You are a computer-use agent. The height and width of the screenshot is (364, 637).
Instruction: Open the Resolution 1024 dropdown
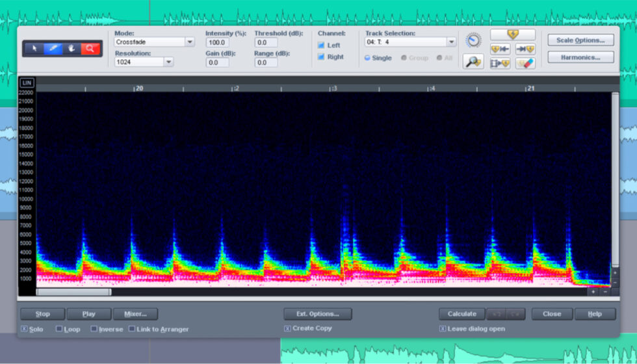tap(168, 62)
